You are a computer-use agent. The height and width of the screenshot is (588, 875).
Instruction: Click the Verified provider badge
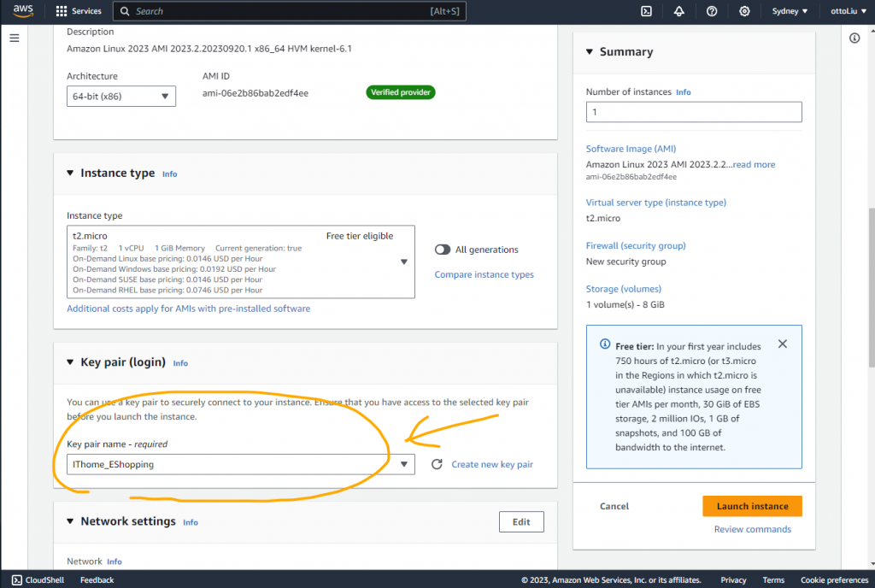pos(401,92)
